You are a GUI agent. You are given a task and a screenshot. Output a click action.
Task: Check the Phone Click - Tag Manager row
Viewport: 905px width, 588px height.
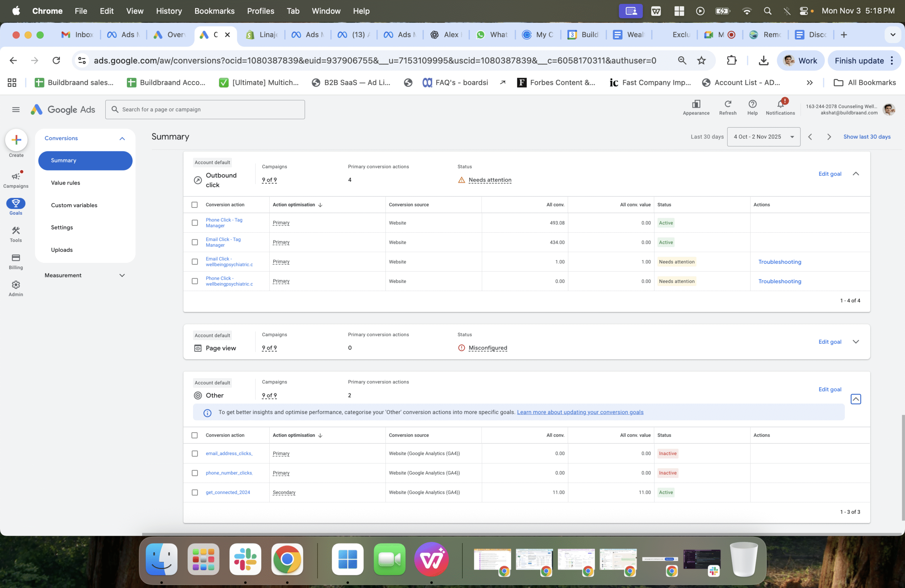coord(195,223)
